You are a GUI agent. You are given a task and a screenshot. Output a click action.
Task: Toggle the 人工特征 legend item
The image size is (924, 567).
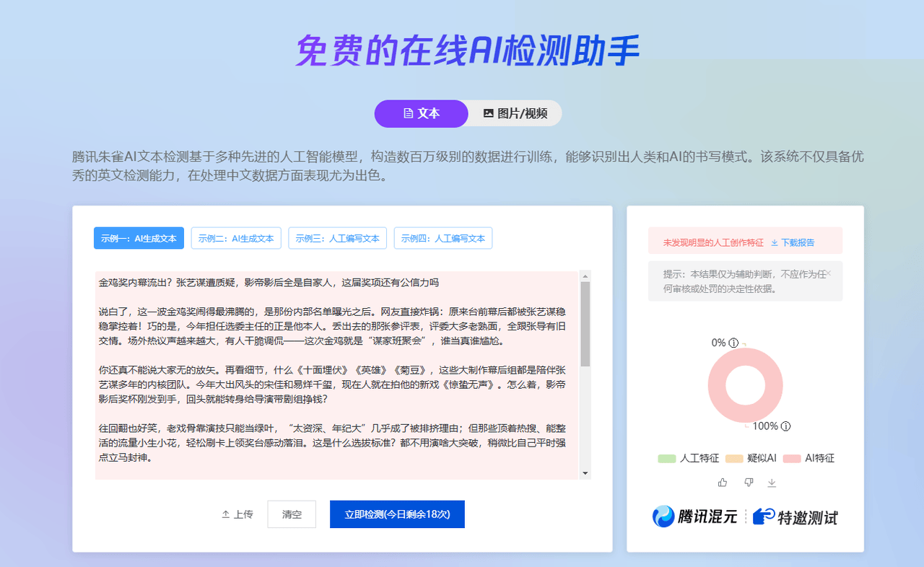pyautogui.click(x=689, y=458)
